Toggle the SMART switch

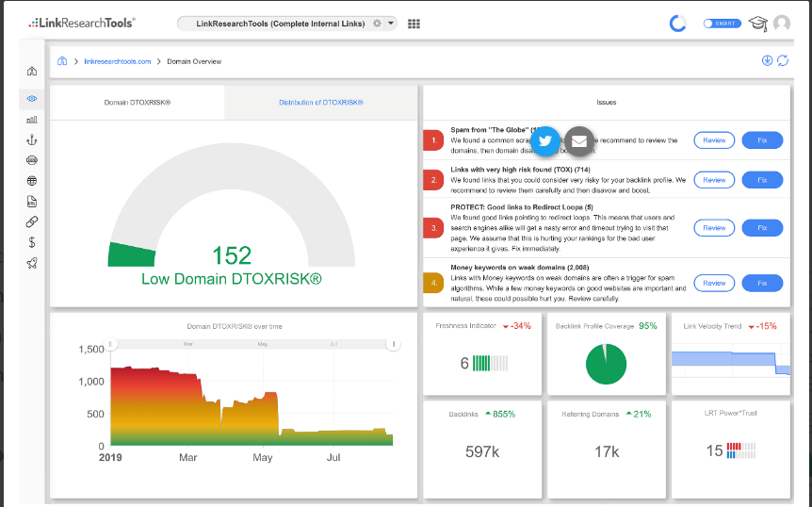(x=722, y=24)
